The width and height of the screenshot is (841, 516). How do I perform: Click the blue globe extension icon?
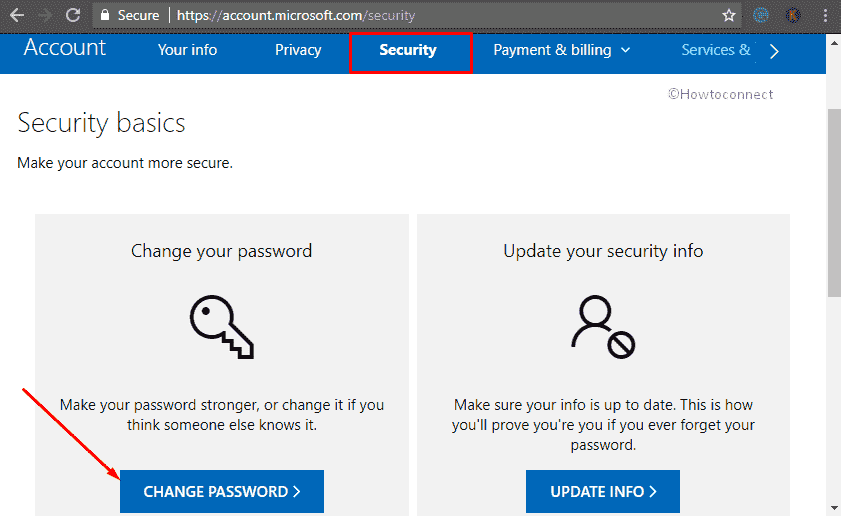pos(760,16)
